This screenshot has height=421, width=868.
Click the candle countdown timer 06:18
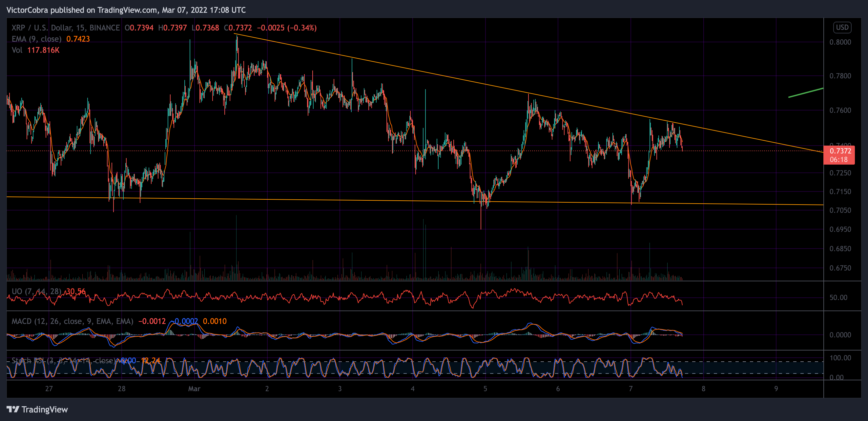(838, 160)
